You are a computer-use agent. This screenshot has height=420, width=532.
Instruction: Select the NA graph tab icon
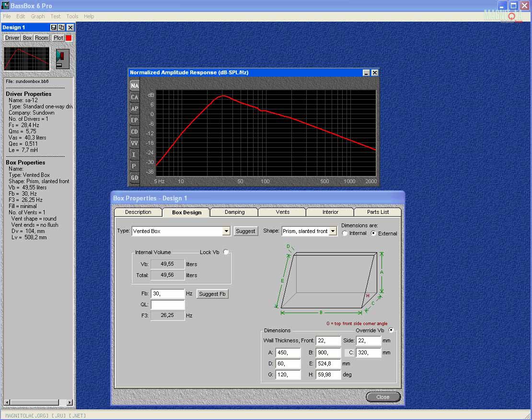tap(134, 85)
